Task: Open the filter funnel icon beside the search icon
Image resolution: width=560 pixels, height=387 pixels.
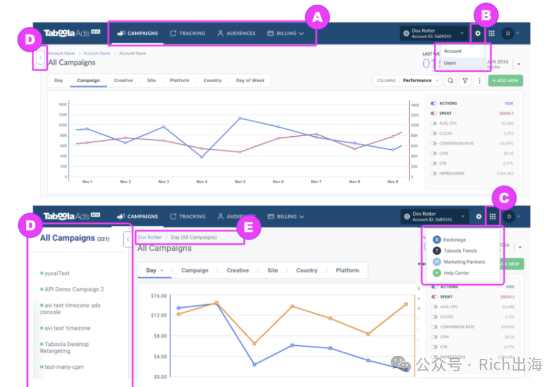Action: click(465, 81)
